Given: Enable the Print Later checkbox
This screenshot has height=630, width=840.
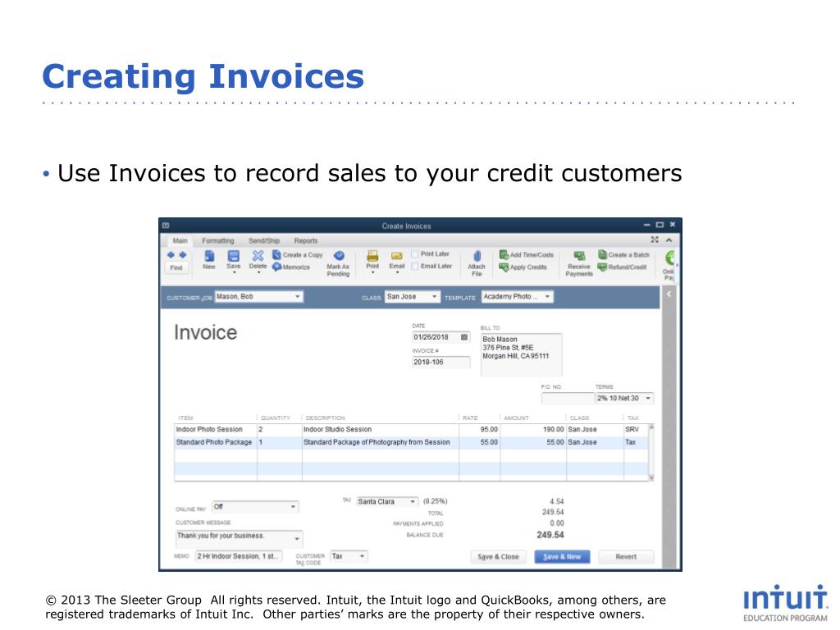Looking at the screenshot, I should 414,254.
